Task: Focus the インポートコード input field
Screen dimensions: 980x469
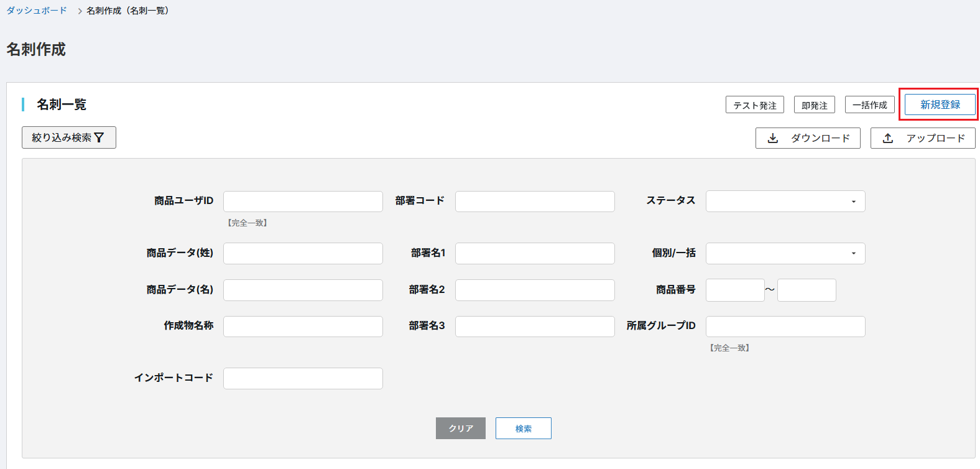Action: (303, 378)
